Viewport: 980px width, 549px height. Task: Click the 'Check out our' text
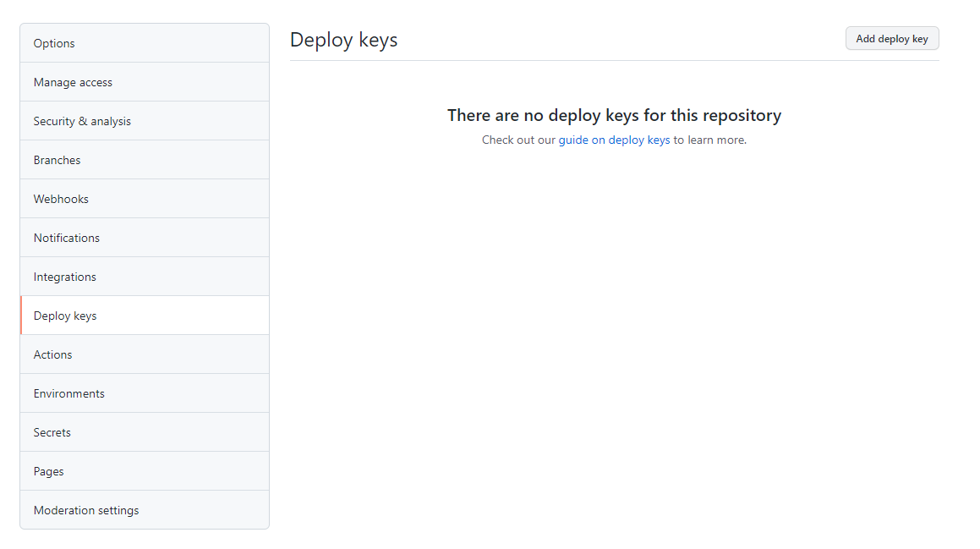click(x=518, y=140)
